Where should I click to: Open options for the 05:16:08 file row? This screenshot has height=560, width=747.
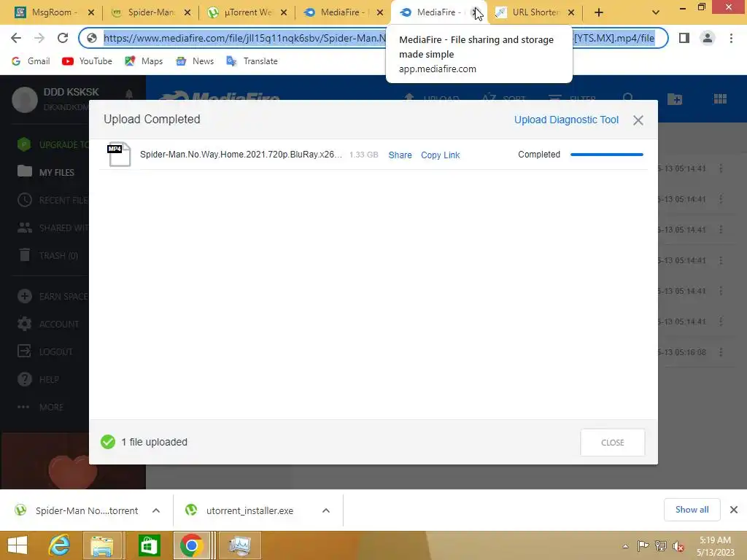(x=721, y=352)
